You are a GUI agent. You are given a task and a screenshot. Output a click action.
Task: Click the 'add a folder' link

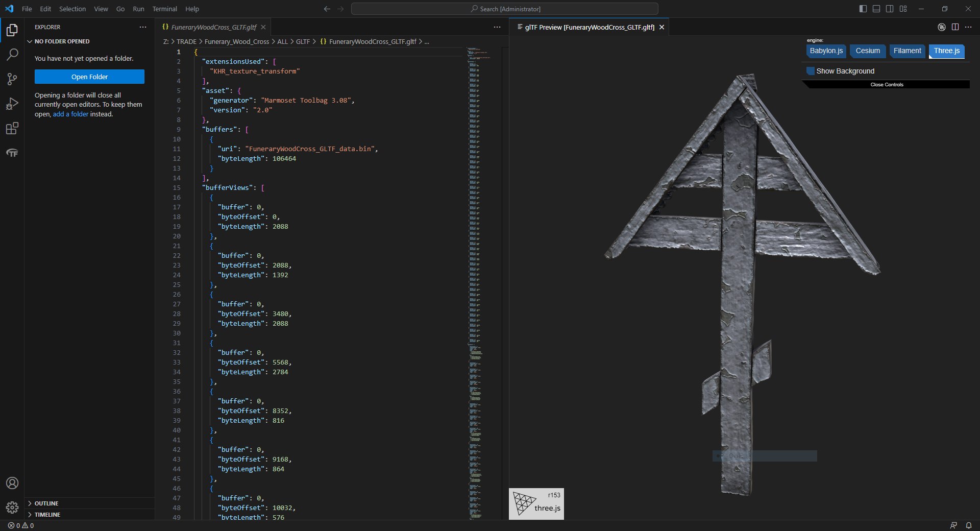point(70,114)
